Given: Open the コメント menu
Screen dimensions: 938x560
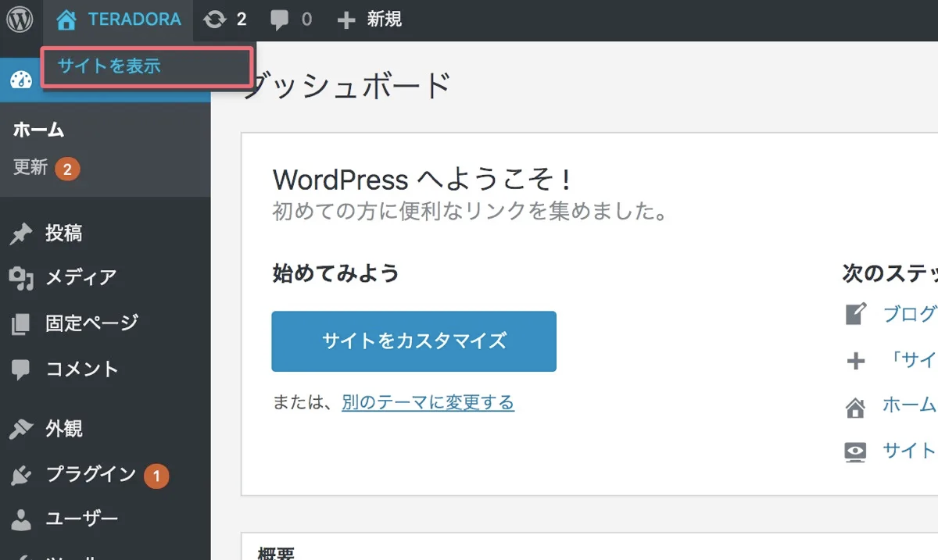Looking at the screenshot, I should (x=82, y=368).
